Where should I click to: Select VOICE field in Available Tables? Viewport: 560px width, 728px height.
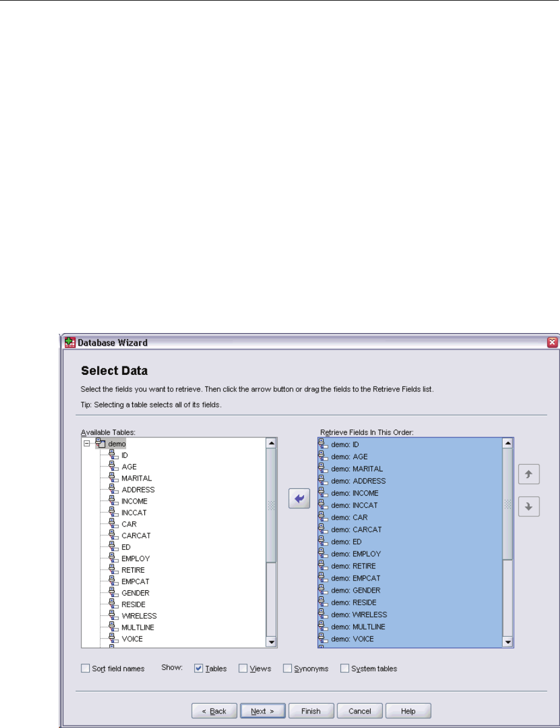(132, 638)
